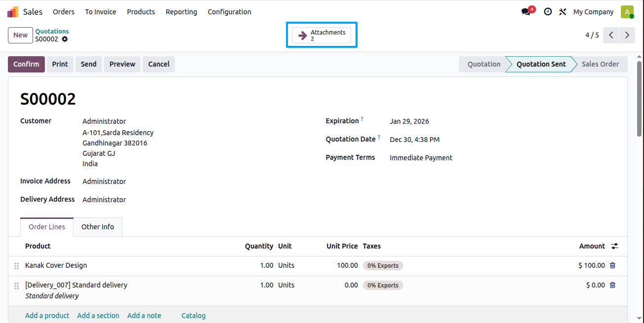Open the Payment Terms field
The width and height of the screenshot is (644, 323).
(x=421, y=158)
